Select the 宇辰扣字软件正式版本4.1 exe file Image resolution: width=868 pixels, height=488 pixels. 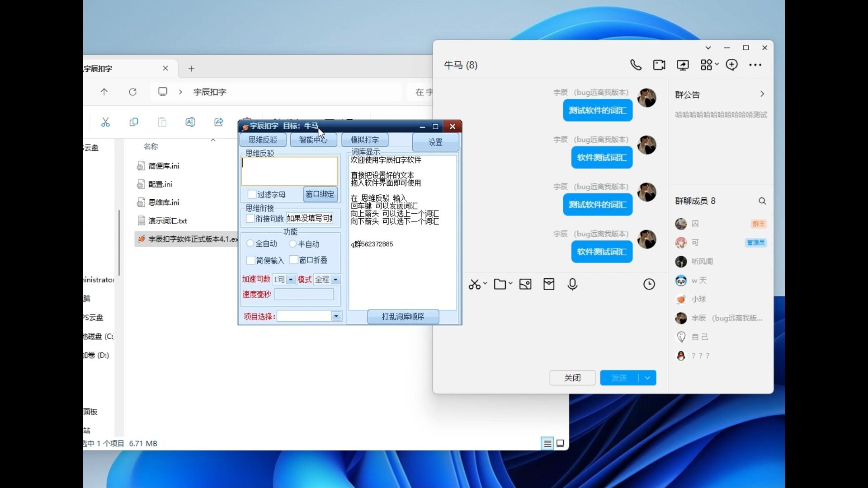tap(186, 239)
